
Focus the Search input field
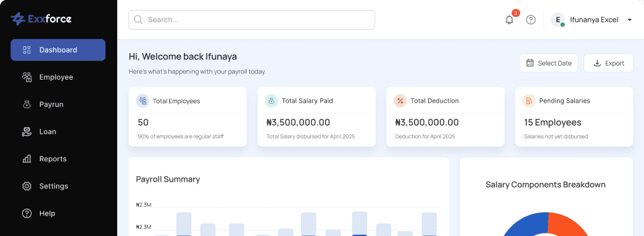coord(252,20)
